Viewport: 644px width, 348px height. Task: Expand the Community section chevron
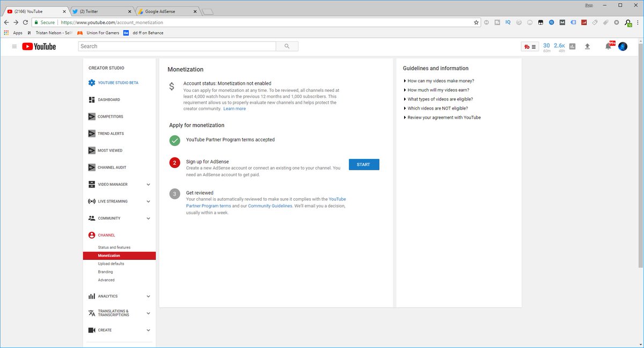(x=148, y=219)
